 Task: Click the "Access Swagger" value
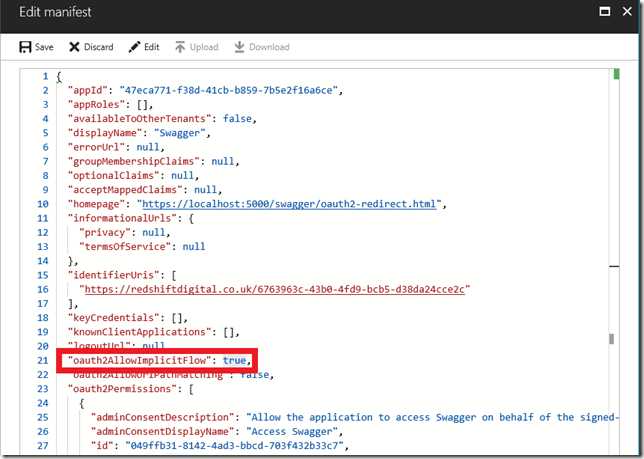[x=292, y=431]
